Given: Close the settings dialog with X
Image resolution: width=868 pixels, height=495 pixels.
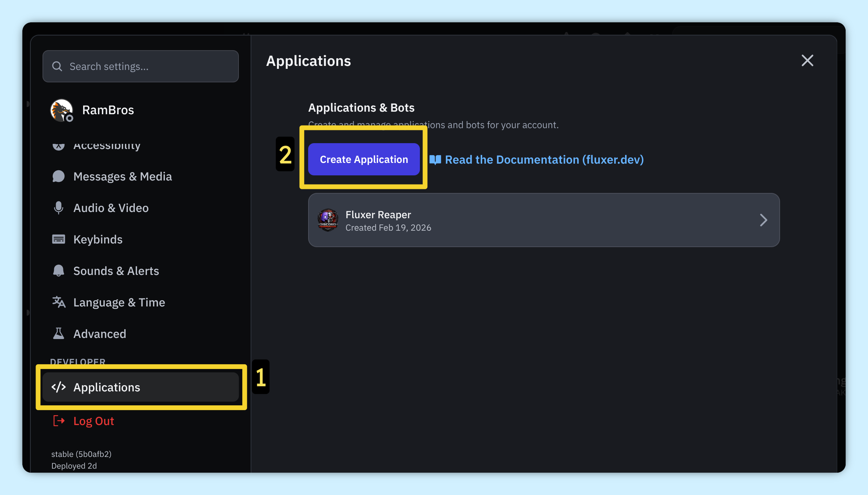Looking at the screenshot, I should pos(808,60).
